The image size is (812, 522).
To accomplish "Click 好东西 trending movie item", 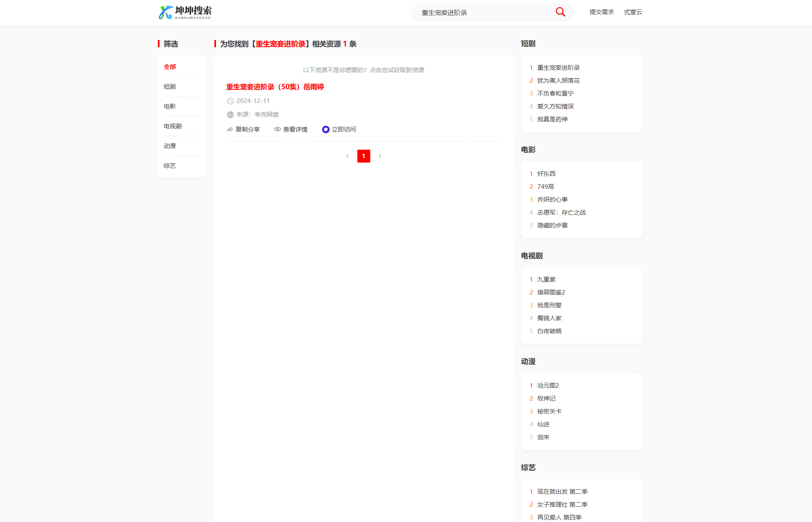I will (546, 173).
